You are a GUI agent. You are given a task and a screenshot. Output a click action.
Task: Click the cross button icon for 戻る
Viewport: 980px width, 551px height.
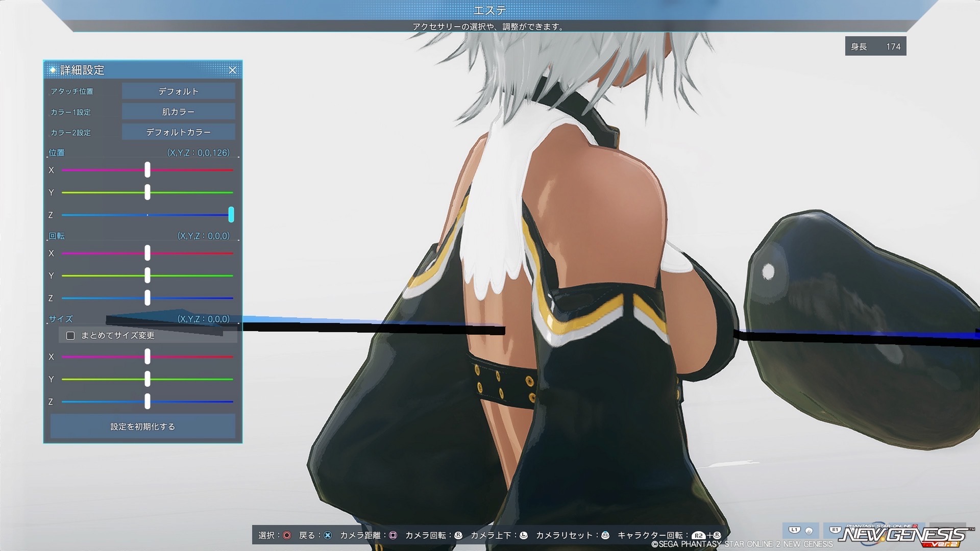[x=328, y=535]
